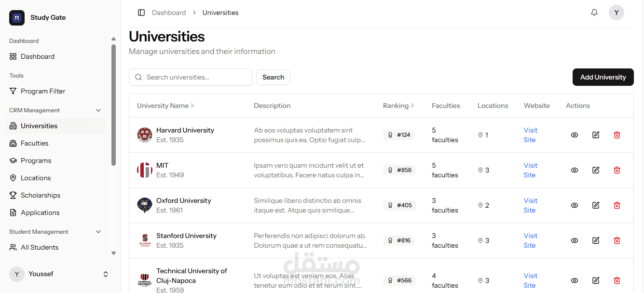
Task: Open Scholarships in the sidebar
Action: tap(41, 195)
